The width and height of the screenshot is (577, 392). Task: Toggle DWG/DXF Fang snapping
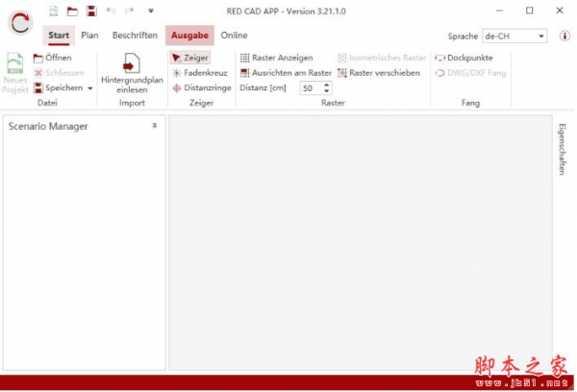tap(470, 73)
